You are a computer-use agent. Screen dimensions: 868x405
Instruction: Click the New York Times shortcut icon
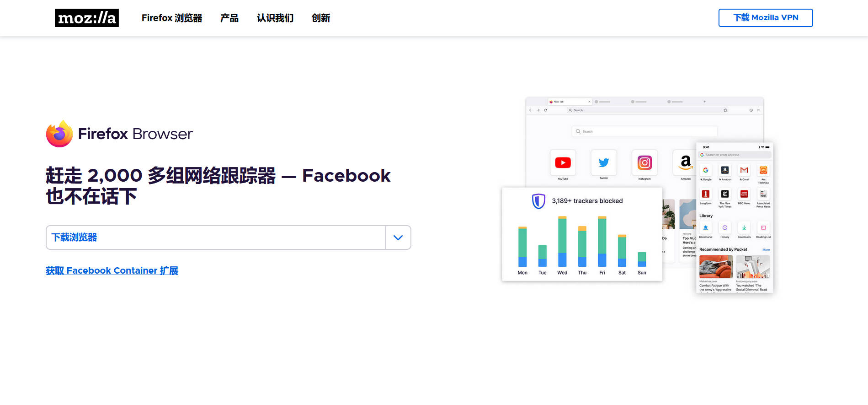coord(725,194)
